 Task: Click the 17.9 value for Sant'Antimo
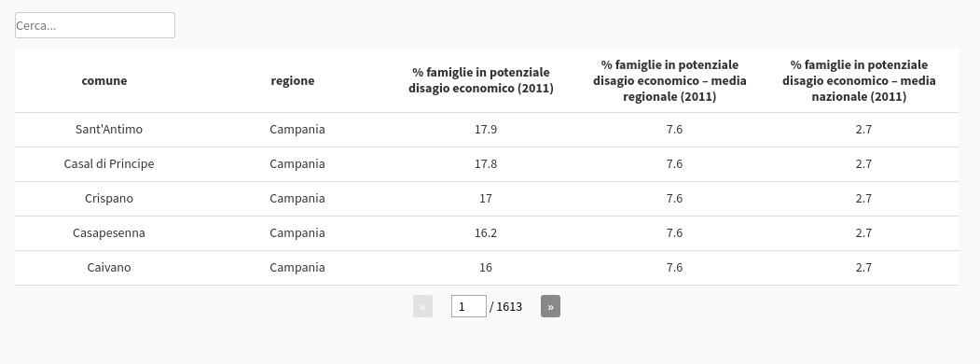(486, 130)
